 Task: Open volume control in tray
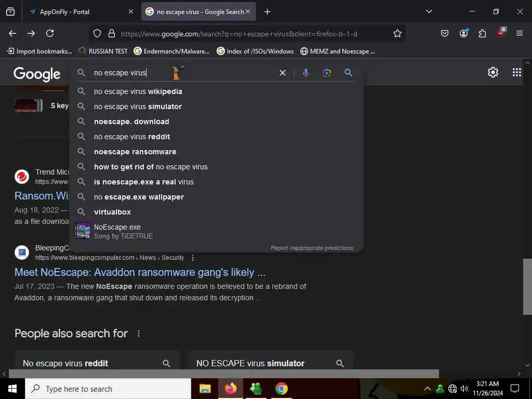464,389
